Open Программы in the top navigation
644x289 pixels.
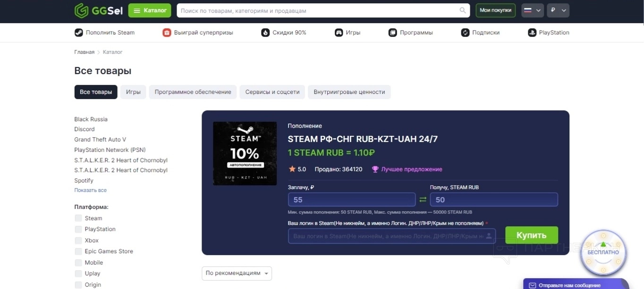(x=416, y=33)
